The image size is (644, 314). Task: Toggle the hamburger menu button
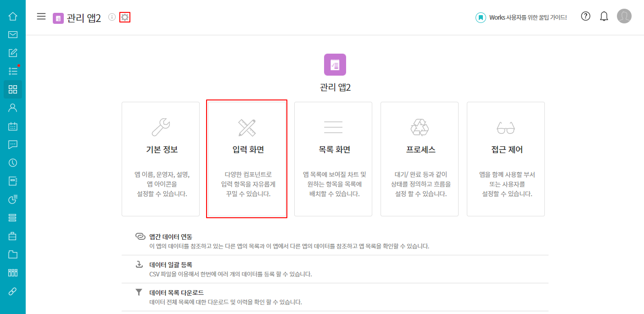pyautogui.click(x=41, y=17)
